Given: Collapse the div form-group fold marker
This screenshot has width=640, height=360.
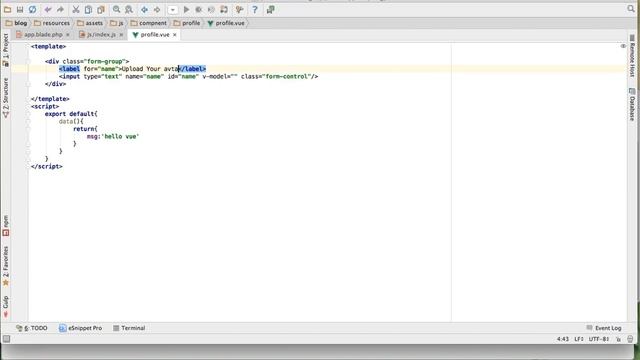Looking at the screenshot, I should click(28, 62).
